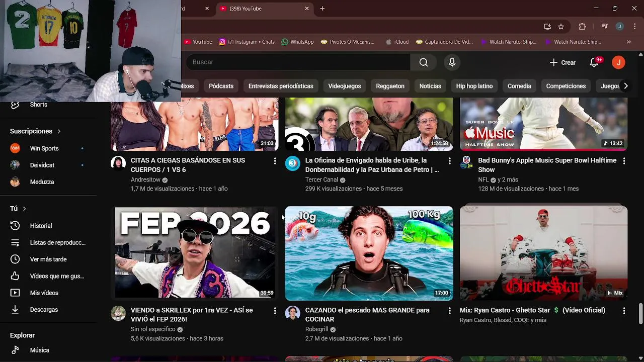Show next filter chips arrow
Viewport: 644px width, 362px height.
click(625, 86)
